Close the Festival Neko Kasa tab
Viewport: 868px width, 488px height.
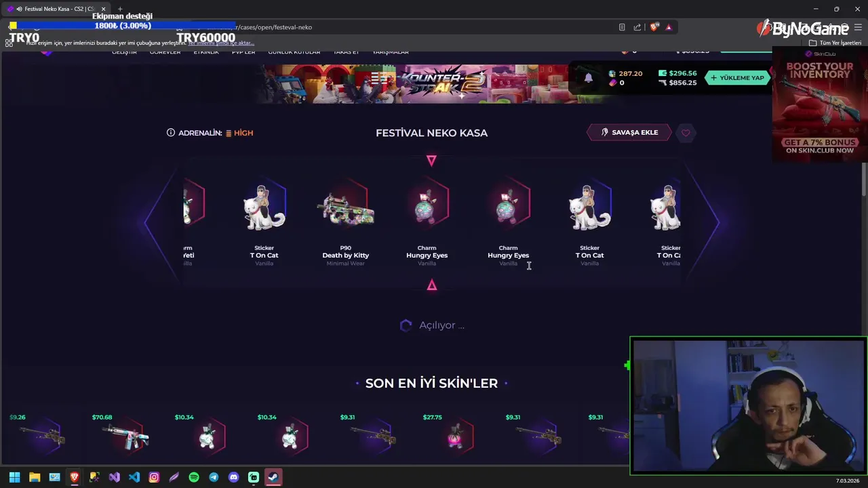(103, 9)
